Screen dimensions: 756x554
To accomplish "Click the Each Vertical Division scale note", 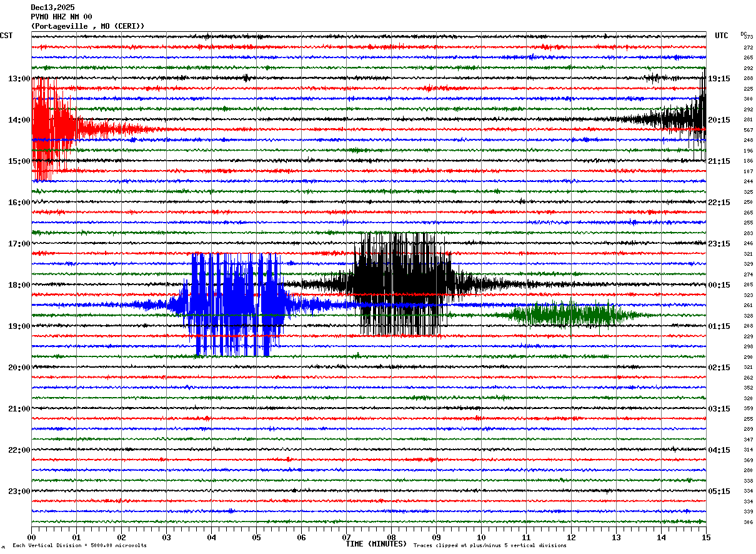I will pos(79,546).
